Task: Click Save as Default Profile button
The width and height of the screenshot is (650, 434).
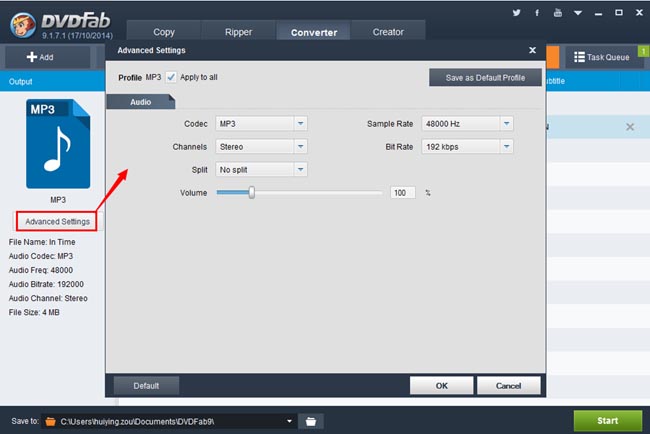Action: coord(485,78)
